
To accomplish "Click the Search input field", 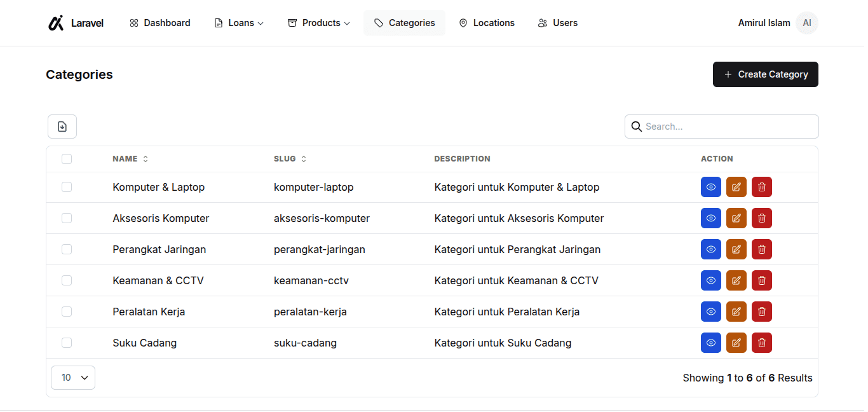I will pos(721,127).
